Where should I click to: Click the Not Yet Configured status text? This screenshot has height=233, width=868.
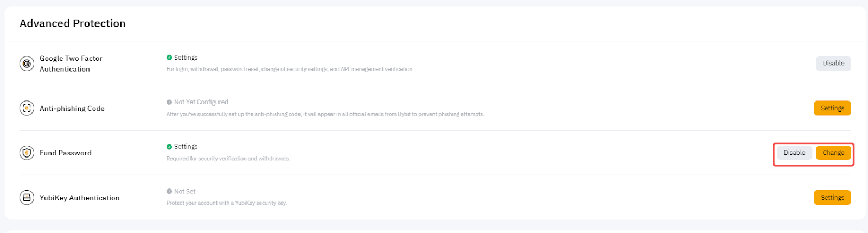point(201,102)
